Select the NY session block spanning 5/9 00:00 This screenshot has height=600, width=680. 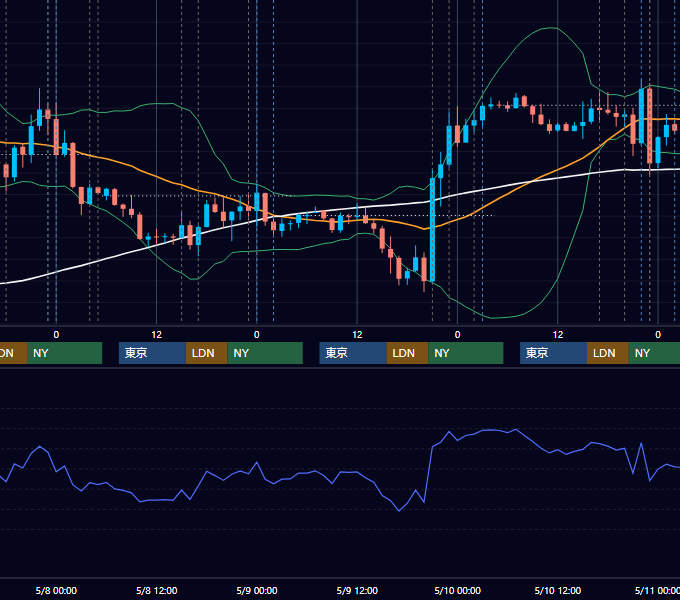pos(265,353)
